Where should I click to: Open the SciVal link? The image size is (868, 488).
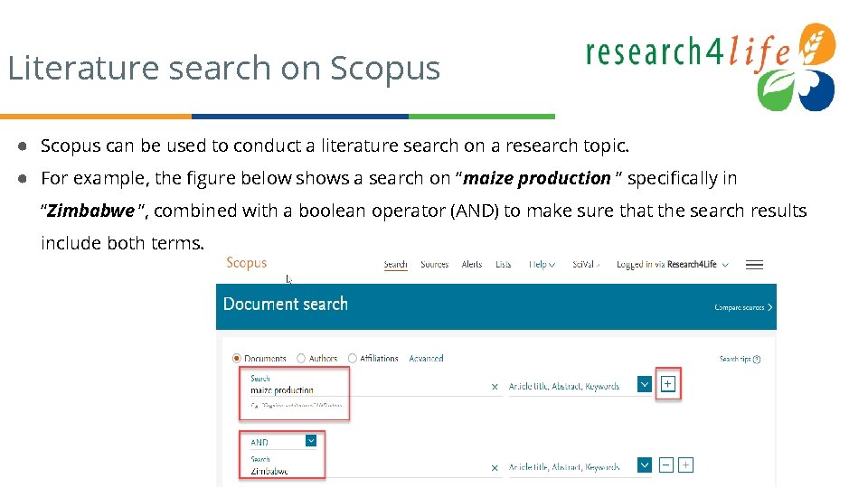coord(586,265)
